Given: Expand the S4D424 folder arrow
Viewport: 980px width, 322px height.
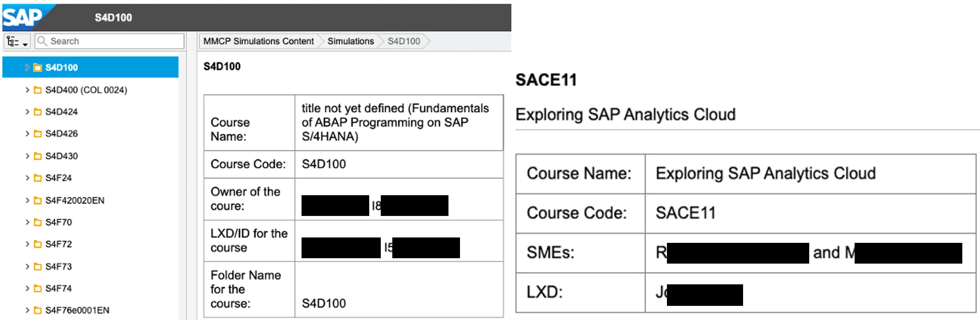Looking at the screenshot, I should tap(27, 112).
